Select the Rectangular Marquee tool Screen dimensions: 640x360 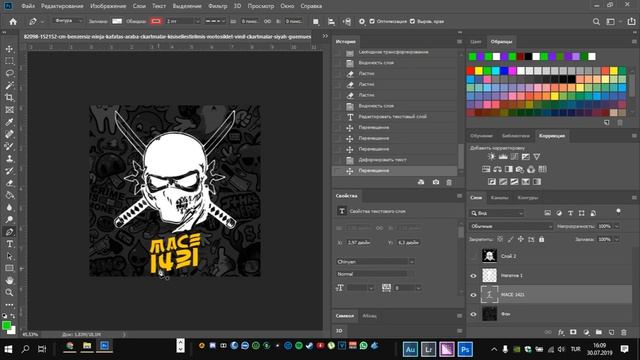point(9,61)
